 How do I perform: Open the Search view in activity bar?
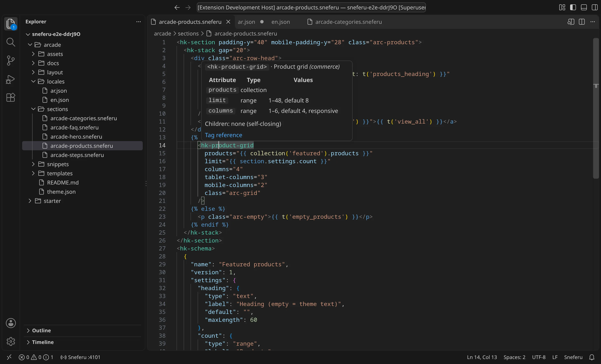coord(11,42)
